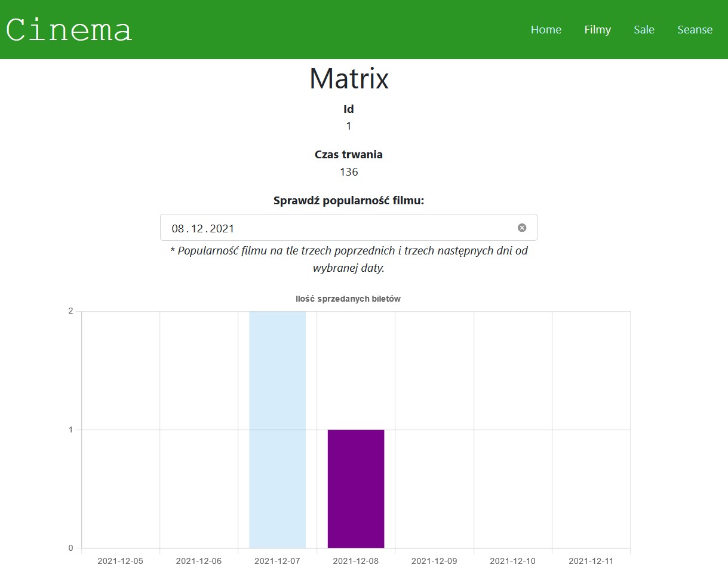Click the chart title Ilość sprzedanych biletów

click(x=348, y=299)
